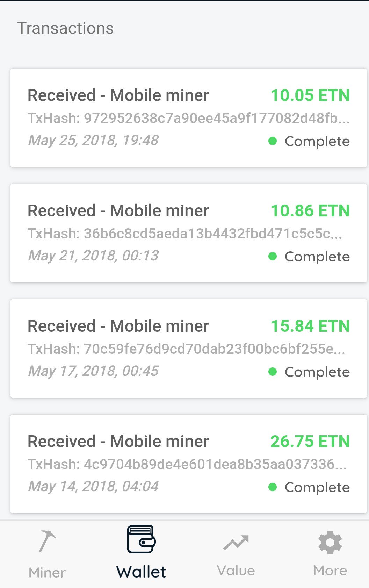The image size is (369, 588).
Task: Switch to the Miner tab label
Action: (x=47, y=573)
